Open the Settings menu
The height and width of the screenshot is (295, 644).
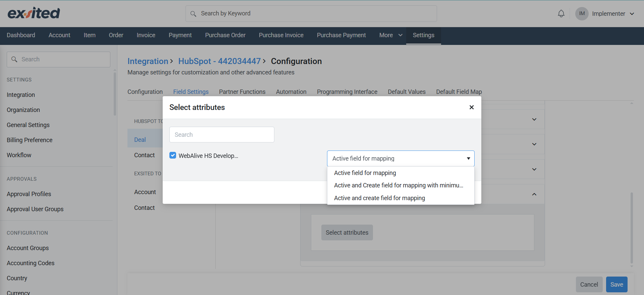point(424,35)
